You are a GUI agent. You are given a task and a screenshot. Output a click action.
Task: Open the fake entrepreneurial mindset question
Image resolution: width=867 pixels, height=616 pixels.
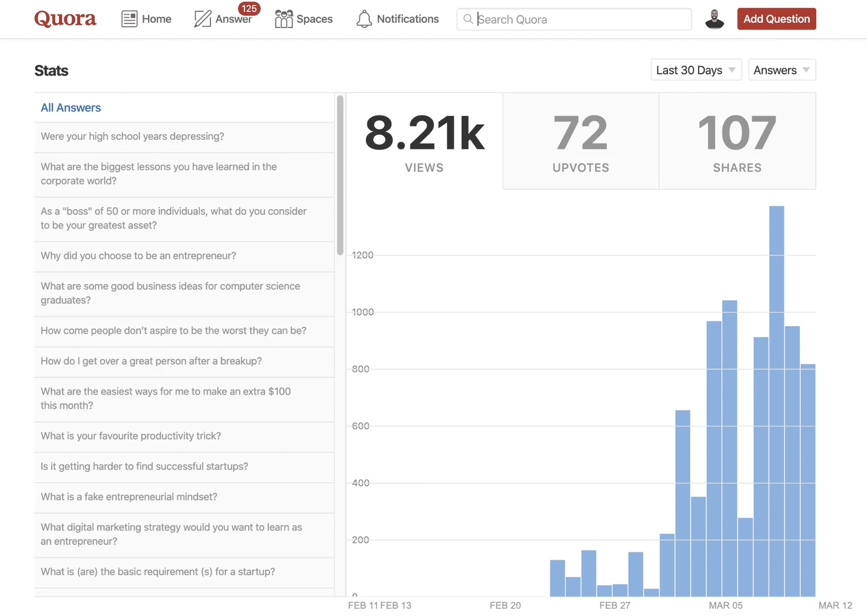pos(184,497)
